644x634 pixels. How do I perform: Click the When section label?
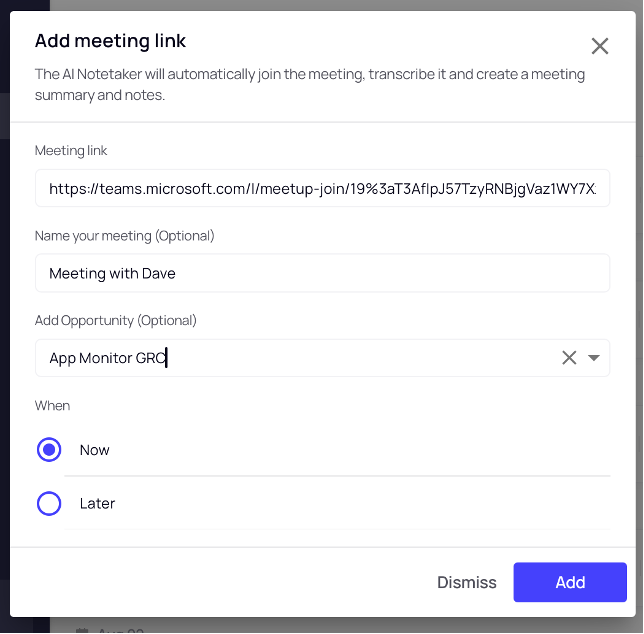[52, 406]
